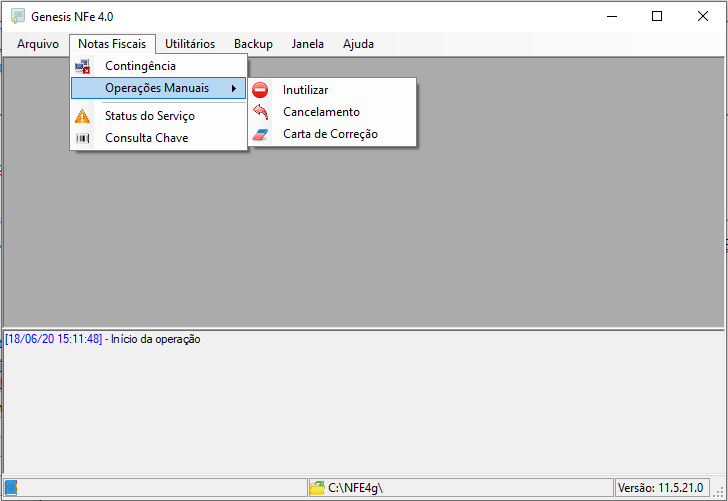Open the Janela menu

pyautogui.click(x=307, y=44)
